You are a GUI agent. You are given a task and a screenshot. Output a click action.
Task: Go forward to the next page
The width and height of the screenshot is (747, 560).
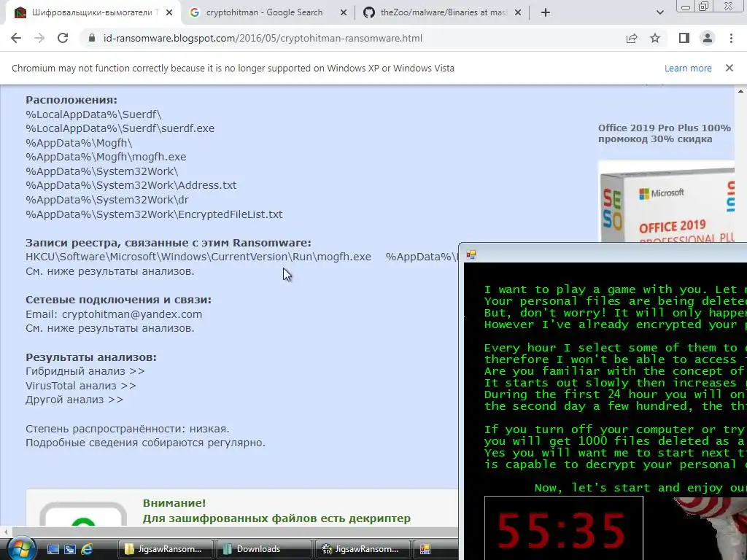[x=39, y=38]
